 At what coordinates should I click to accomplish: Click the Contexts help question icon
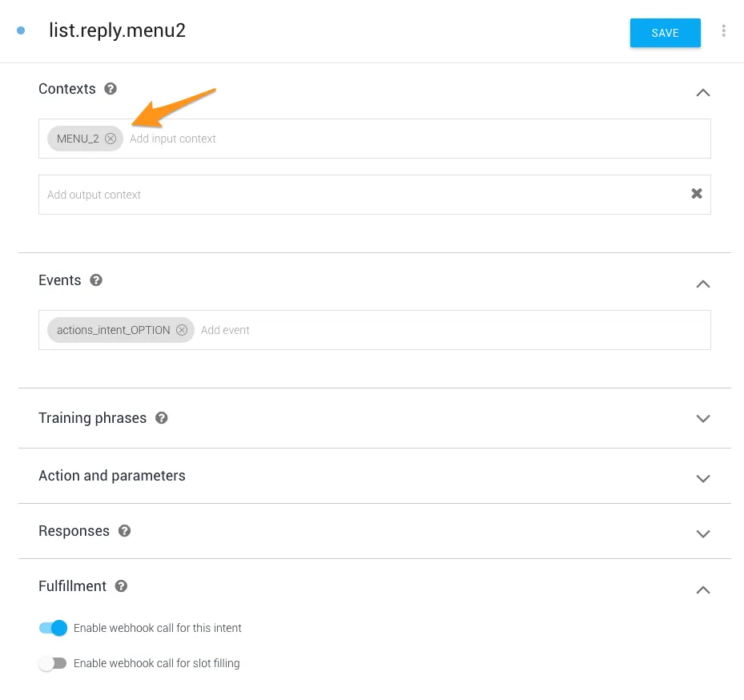coord(111,89)
